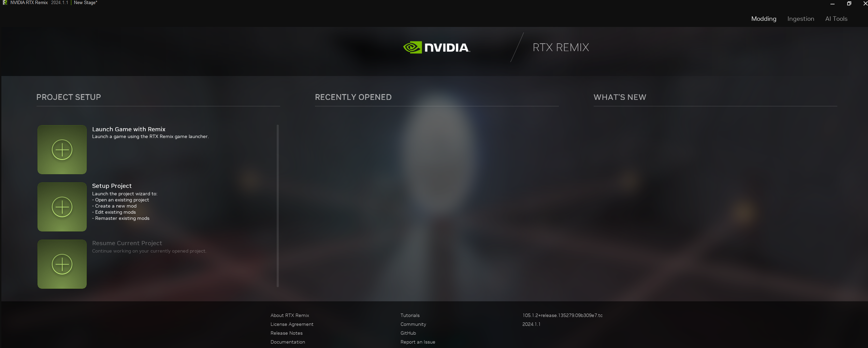Switch to the Modding tab
The image size is (868, 348).
click(764, 19)
